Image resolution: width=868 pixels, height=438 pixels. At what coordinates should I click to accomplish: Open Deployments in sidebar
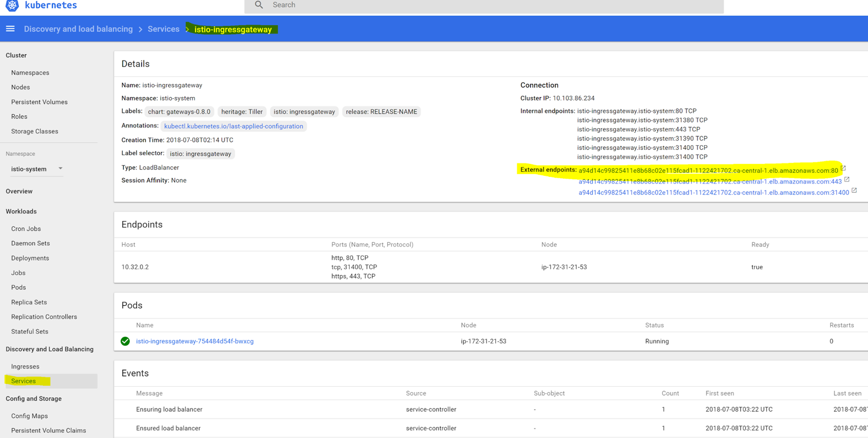(x=30, y=258)
